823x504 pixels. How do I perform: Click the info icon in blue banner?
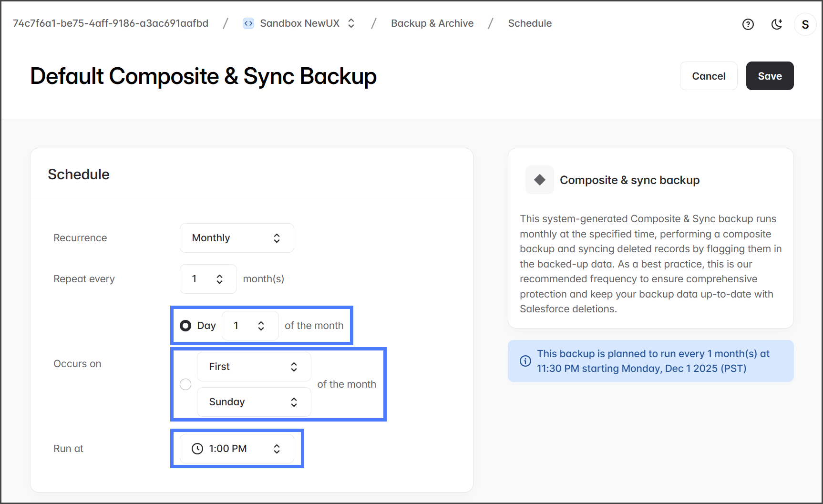(x=525, y=361)
